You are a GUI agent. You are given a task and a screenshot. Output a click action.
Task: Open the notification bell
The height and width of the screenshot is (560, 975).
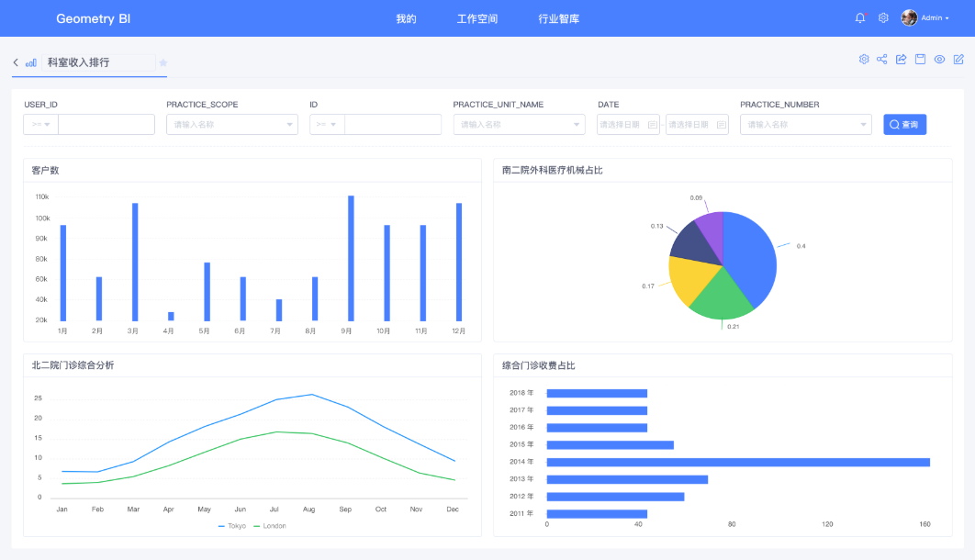[x=860, y=18]
